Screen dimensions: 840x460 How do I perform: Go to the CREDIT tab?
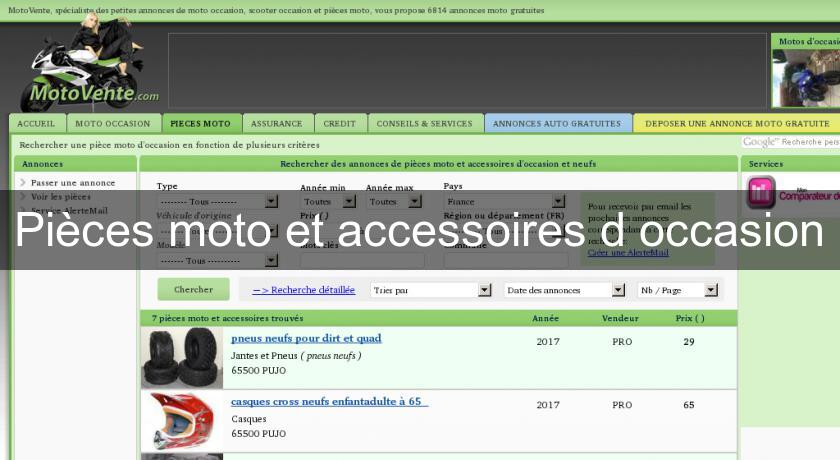point(340,124)
